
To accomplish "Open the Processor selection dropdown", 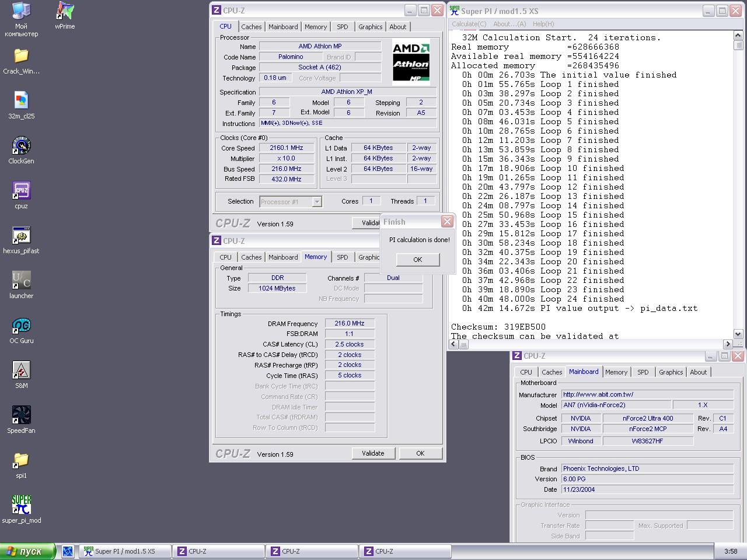I will 317,202.
